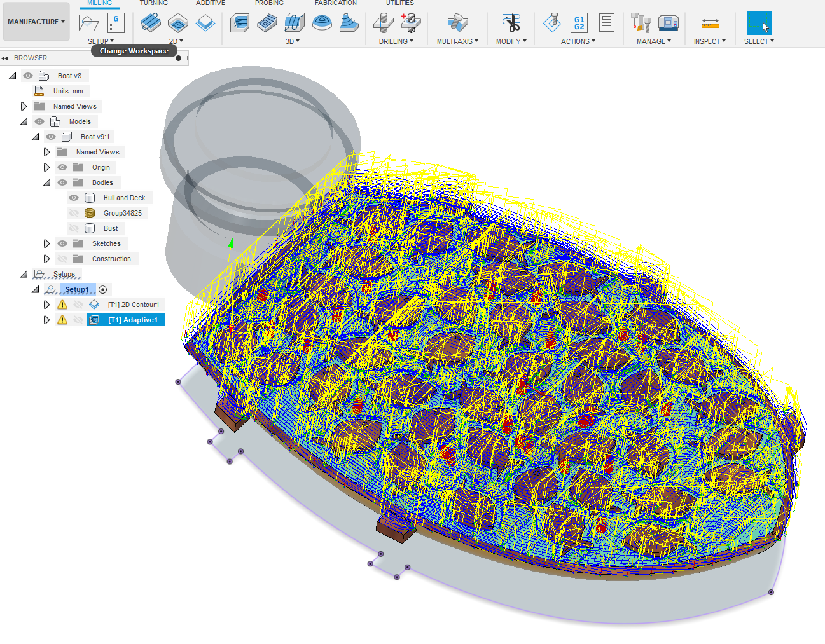Click the browser panel minus button
The height and width of the screenshot is (644, 825).
tap(179, 58)
